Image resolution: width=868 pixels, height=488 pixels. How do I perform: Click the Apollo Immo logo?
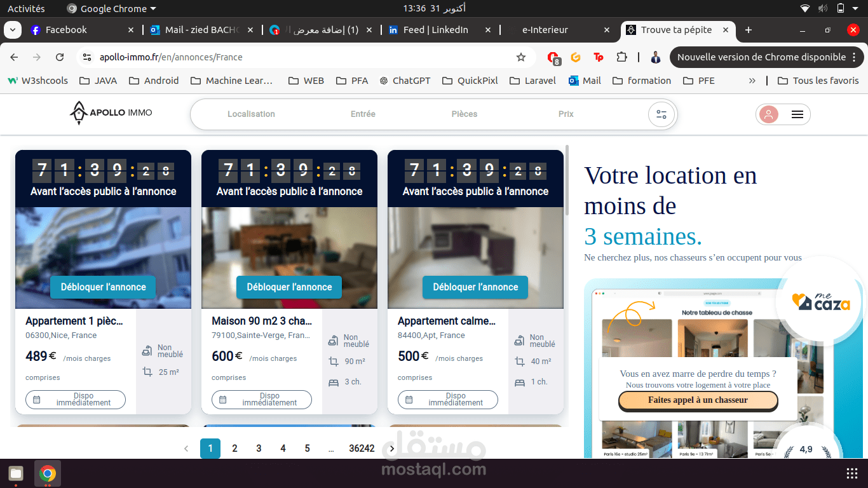[x=111, y=113]
